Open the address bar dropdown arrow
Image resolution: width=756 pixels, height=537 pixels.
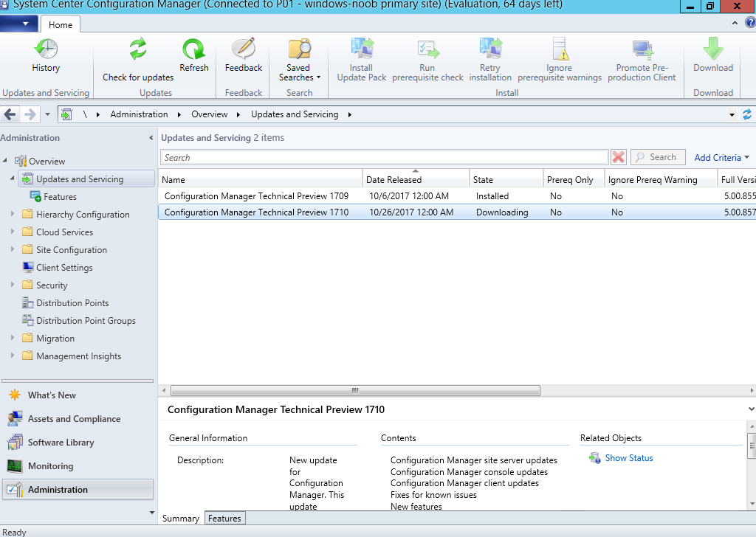732,114
